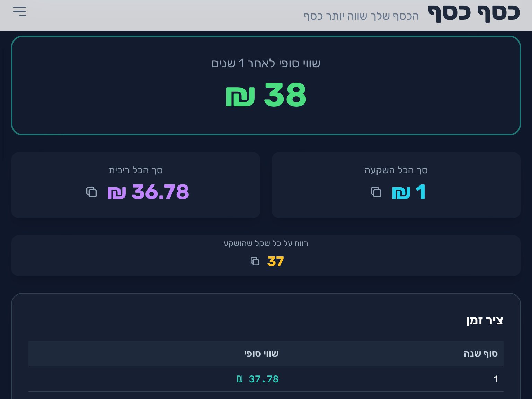Copy the total investment value 1
Screen dimensions: 532x399
[x=376, y=192]
